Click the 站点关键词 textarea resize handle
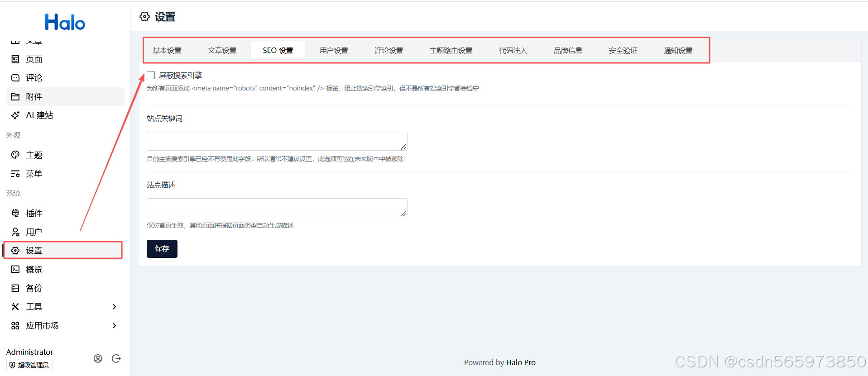 403,147
